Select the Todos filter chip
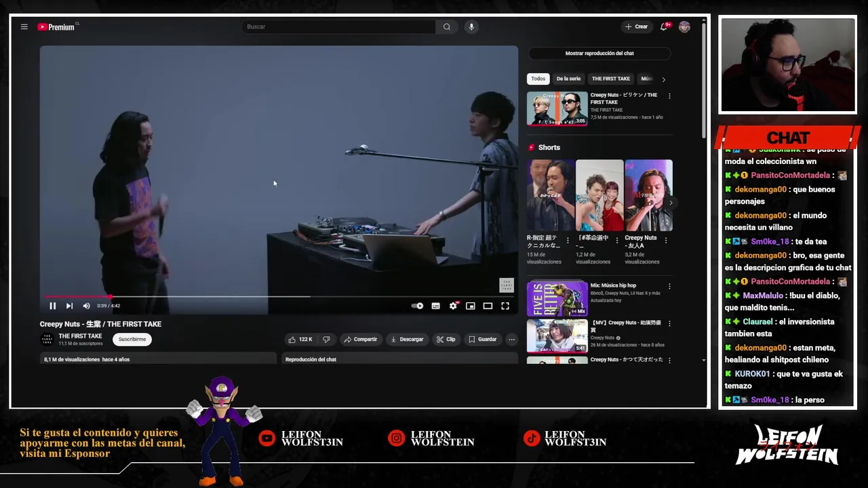This screenshot has width=868, height=488. 538,79
